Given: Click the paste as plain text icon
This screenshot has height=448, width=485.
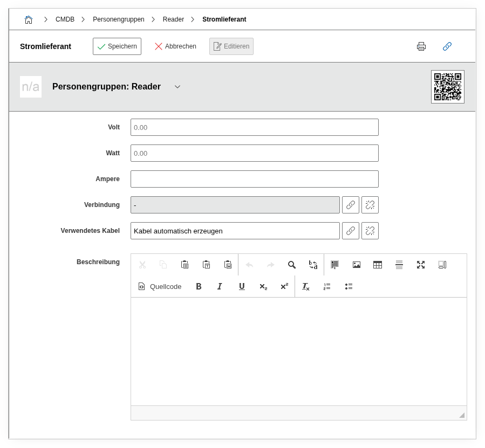Looking at the screenshot, I should click(206, 265).
